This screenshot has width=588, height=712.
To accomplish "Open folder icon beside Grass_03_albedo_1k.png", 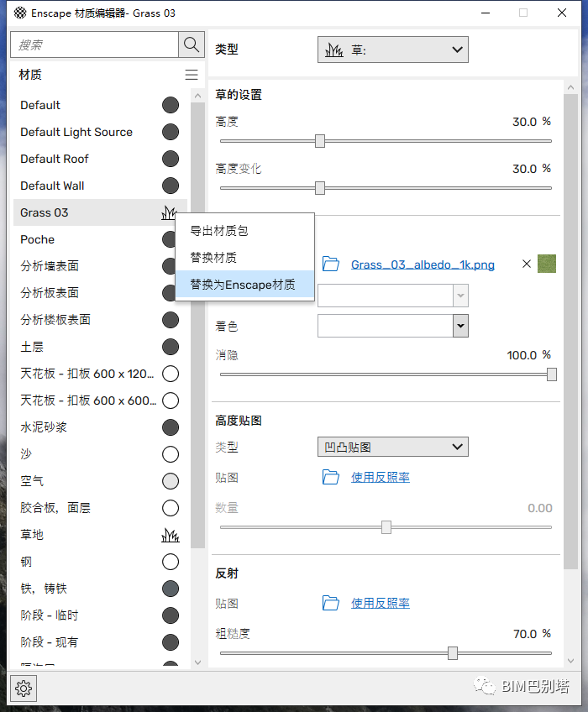I will (331, 264).
